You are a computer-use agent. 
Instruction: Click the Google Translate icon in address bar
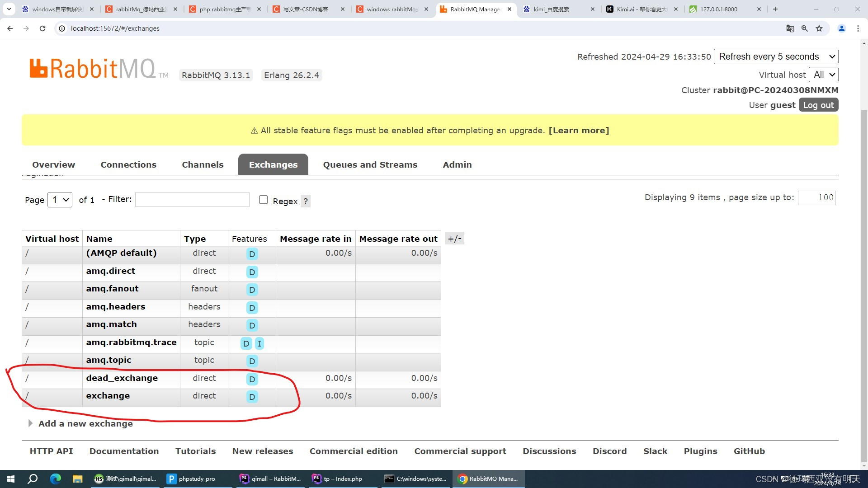tap(790, 28)
